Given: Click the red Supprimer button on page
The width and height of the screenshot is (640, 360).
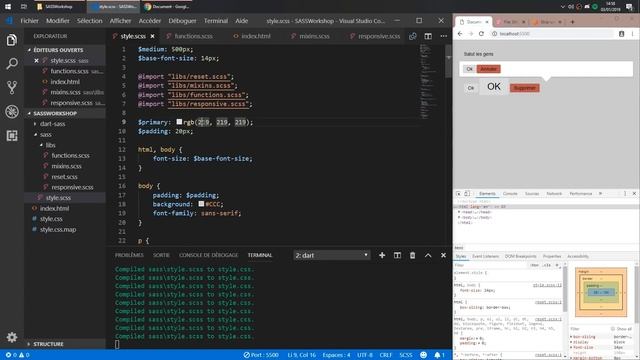Looking at the screenshot, I should pos(525,88).
